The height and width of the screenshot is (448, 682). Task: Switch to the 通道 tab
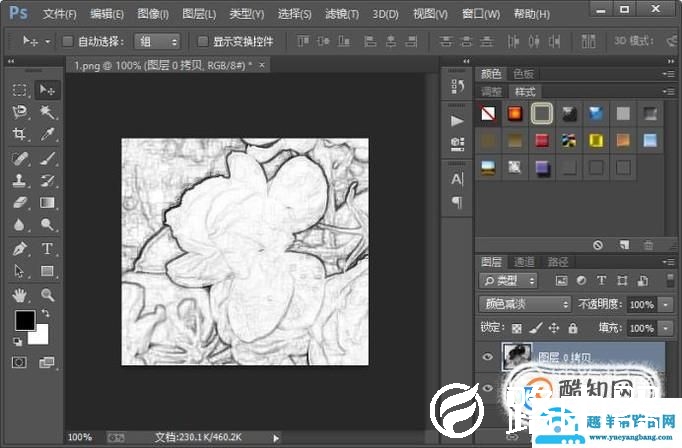[x=524, y=262]
